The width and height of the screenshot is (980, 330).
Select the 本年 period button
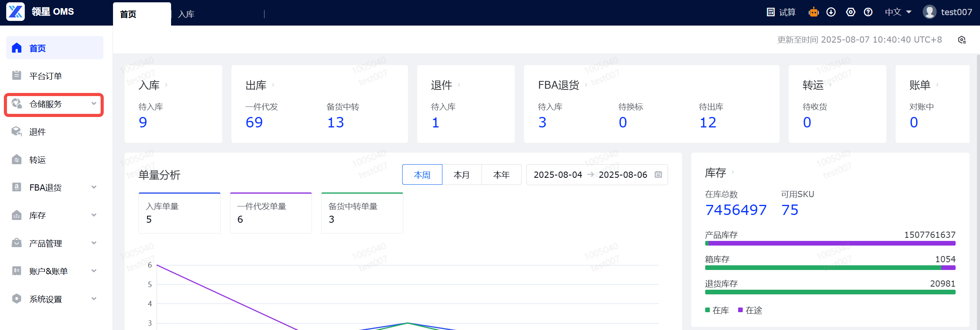point(501,175)
